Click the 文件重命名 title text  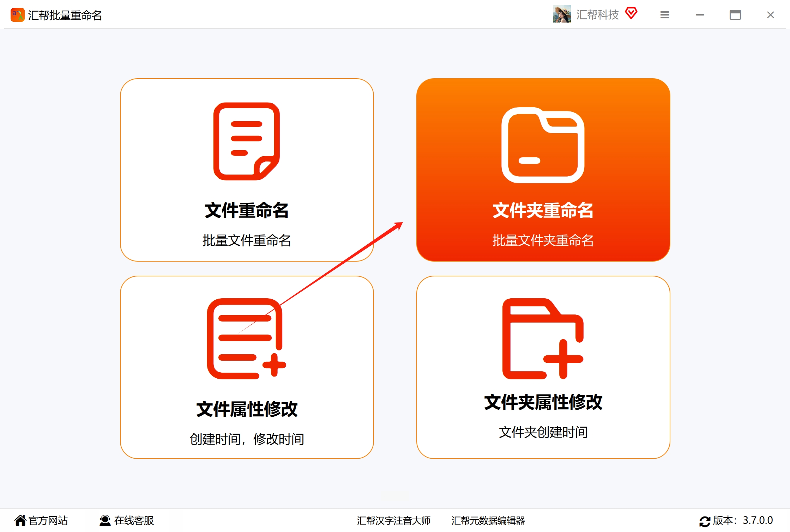click(246, 210)
